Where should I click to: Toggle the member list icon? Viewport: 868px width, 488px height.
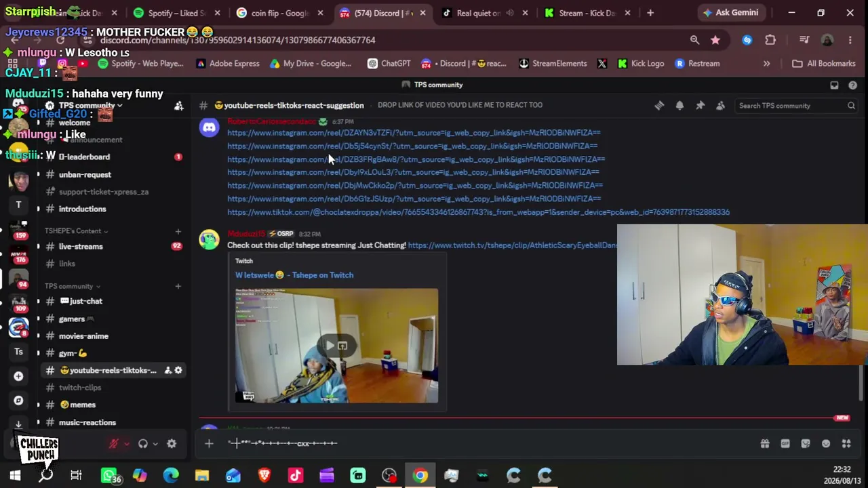[x=720, y=105]
